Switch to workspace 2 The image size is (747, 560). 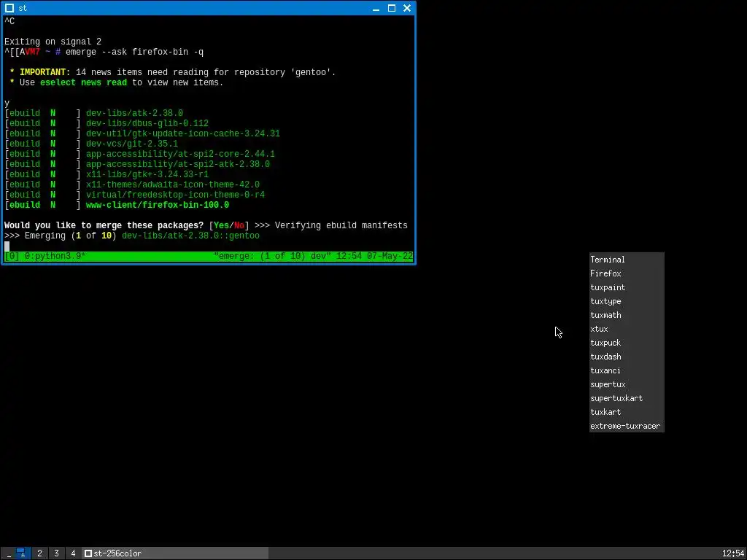pyautogui.click(x=39, y=553)
